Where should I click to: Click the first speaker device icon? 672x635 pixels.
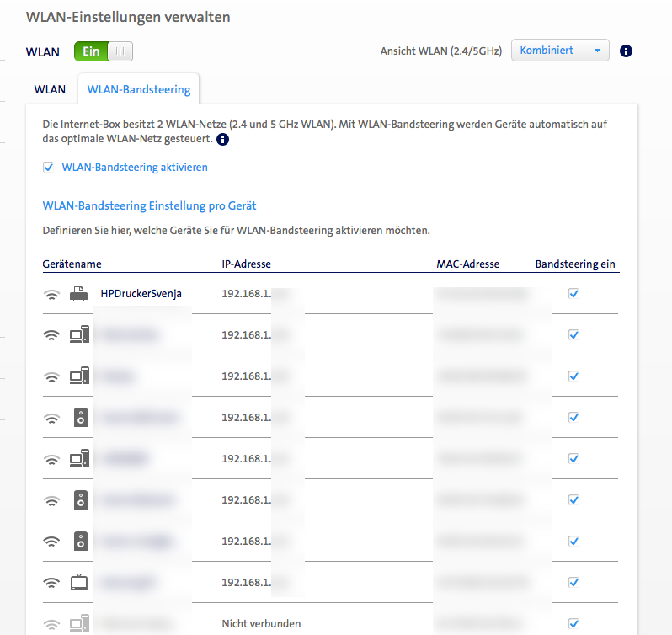point(81,417)
